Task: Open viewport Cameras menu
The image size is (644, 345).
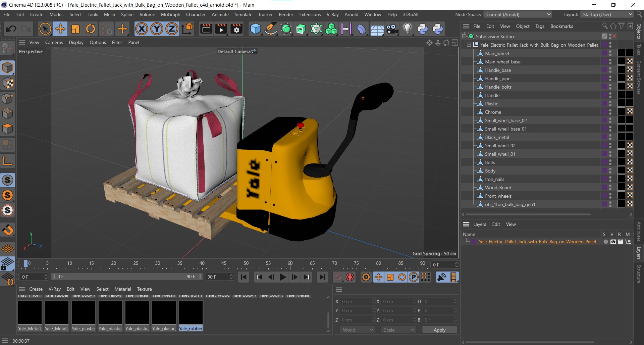Action: pyautogui.click(x=54, y=42)
